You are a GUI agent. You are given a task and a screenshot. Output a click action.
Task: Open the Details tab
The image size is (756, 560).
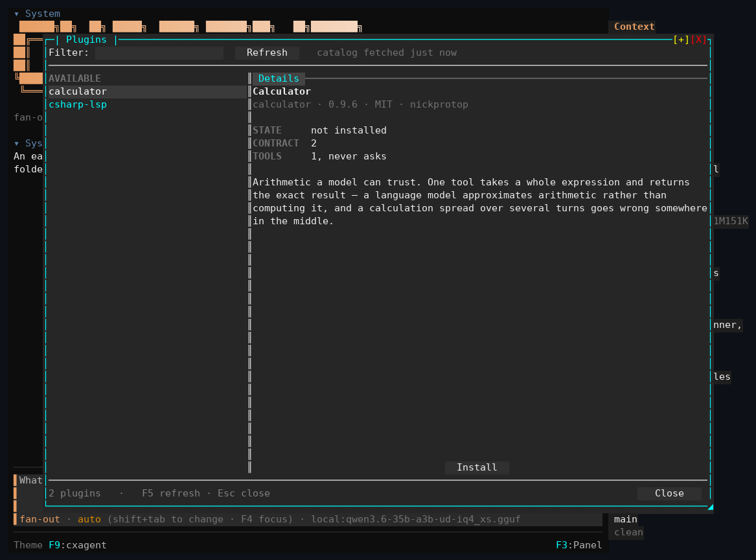(x=278, y=78)
